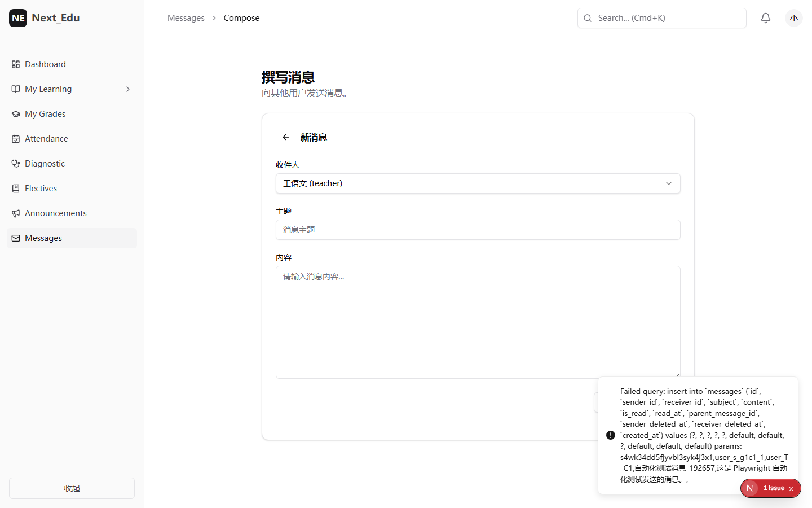
Task: Click the Dashboard grid icon
Action: 16,64
